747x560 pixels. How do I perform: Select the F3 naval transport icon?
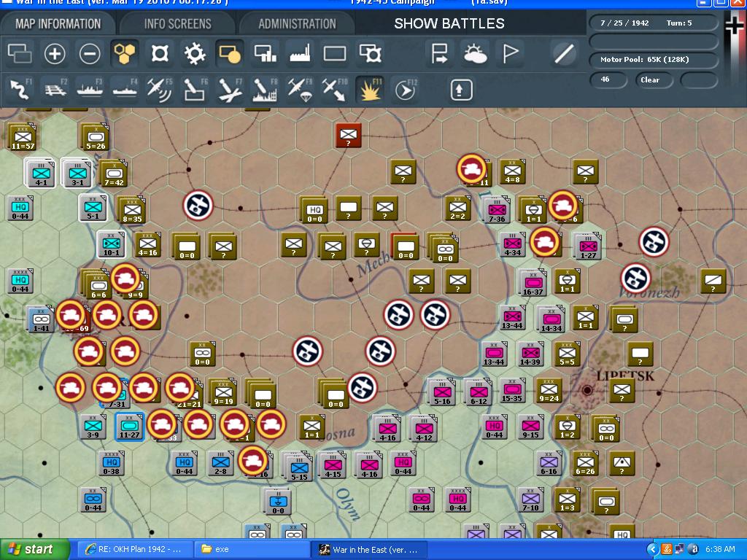pos(90,90)
